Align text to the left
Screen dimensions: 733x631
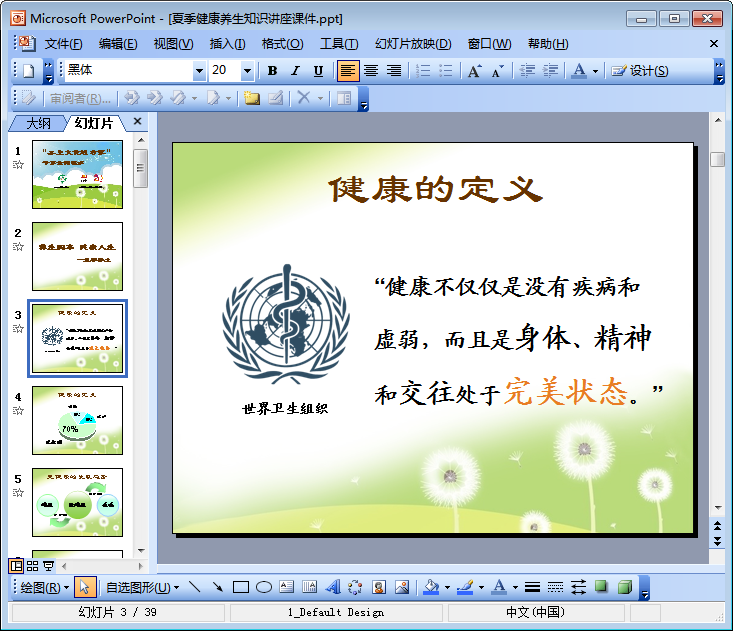[x=347, y=71]
